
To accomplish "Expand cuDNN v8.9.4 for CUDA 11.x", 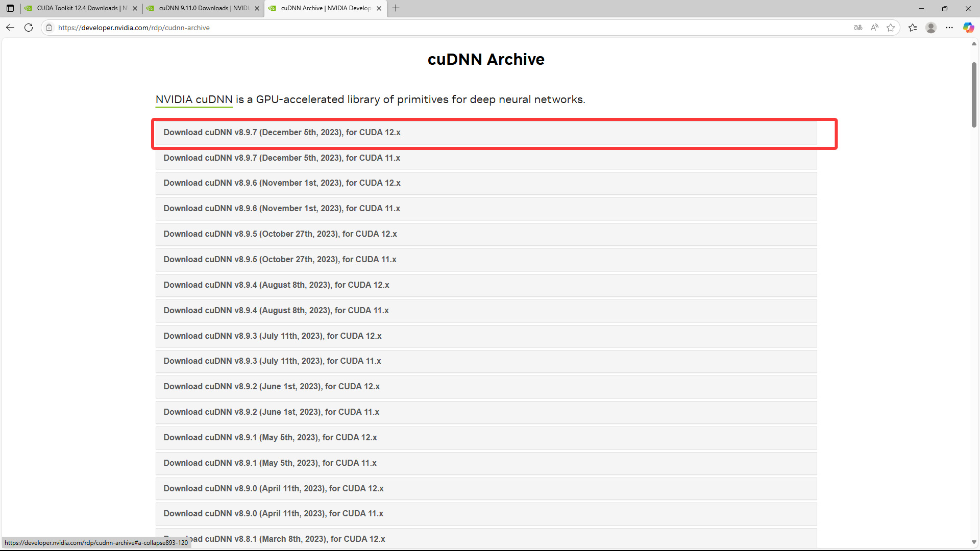I will coord(486,311).
